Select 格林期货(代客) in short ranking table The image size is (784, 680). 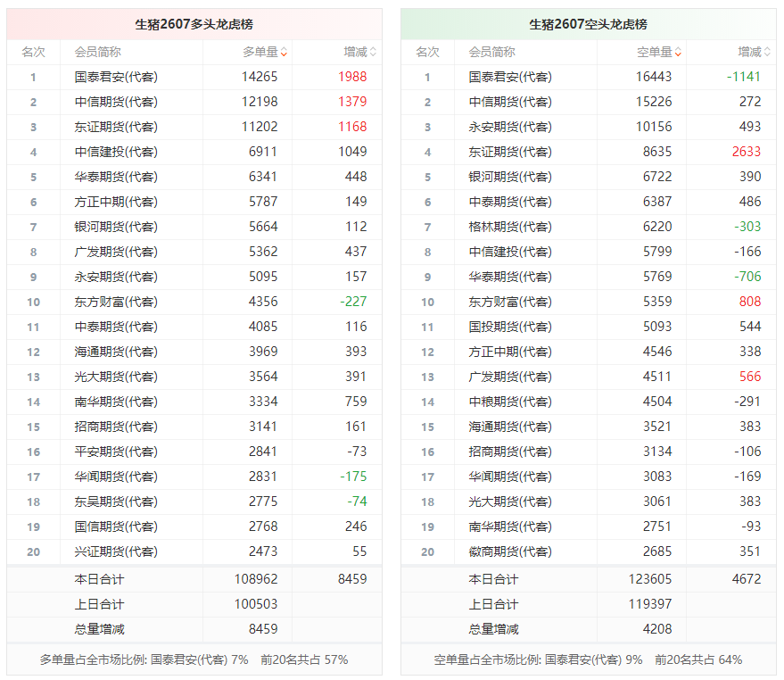coord(510,228)
